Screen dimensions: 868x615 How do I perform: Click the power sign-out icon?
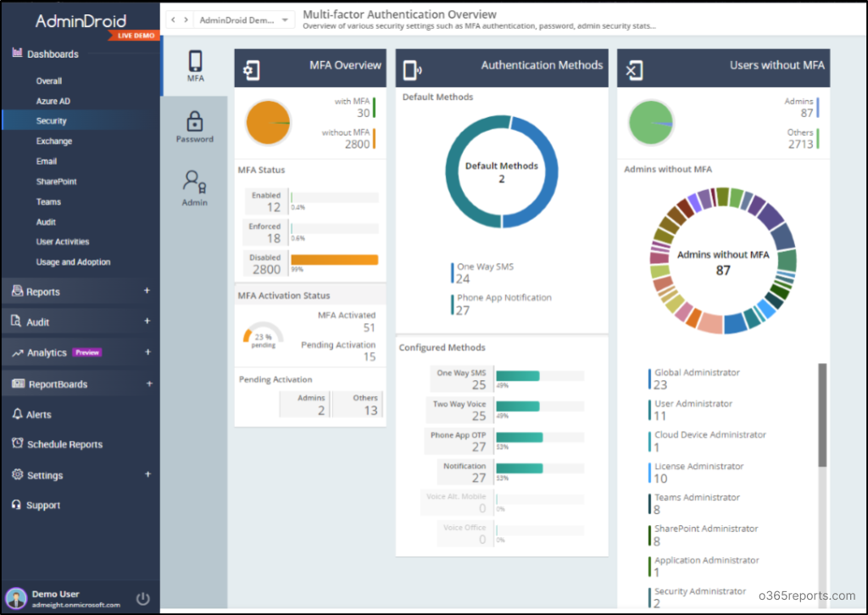[x=142, y=598]
